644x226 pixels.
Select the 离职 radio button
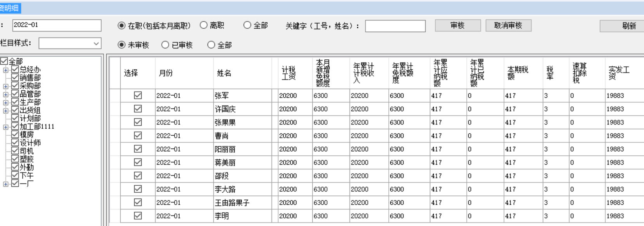tap(204, 25)
